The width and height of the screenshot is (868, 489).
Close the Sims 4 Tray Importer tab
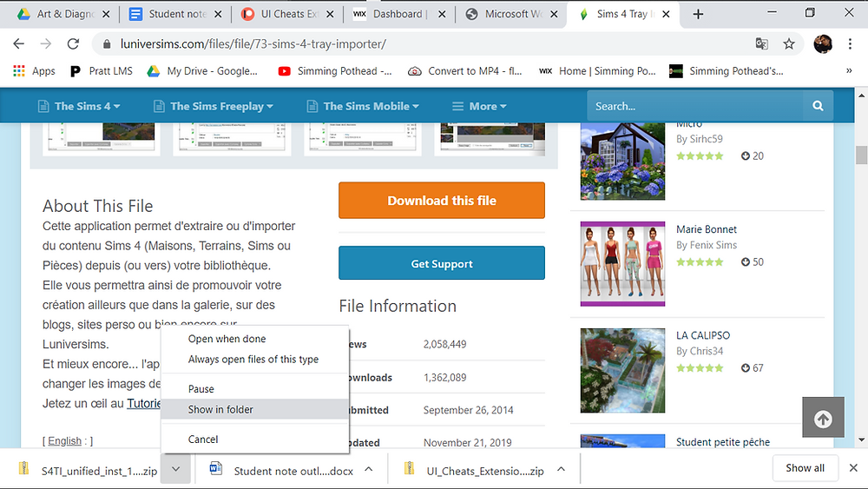click(666, 15)
